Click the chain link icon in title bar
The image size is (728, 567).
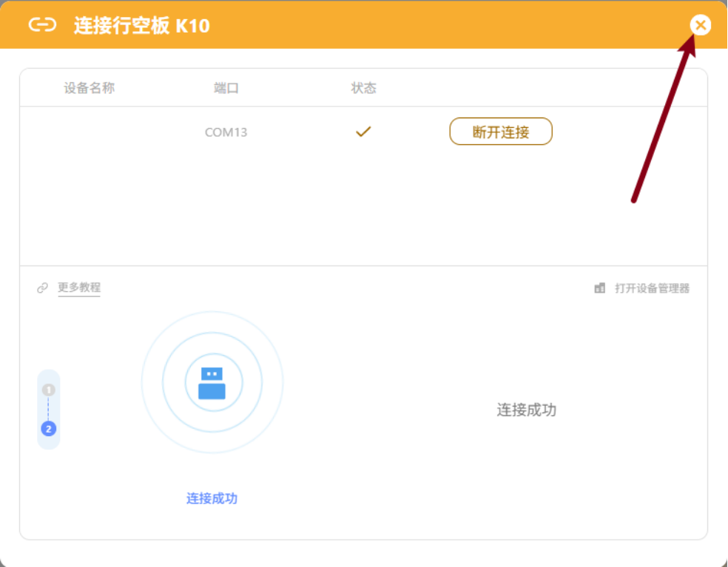42,25
